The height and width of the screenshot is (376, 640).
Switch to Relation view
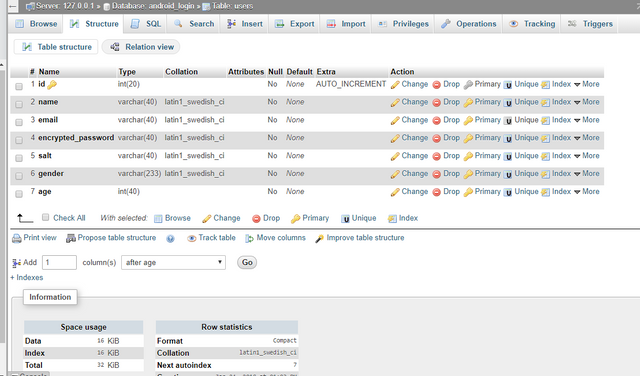click(x=141, y=47)
